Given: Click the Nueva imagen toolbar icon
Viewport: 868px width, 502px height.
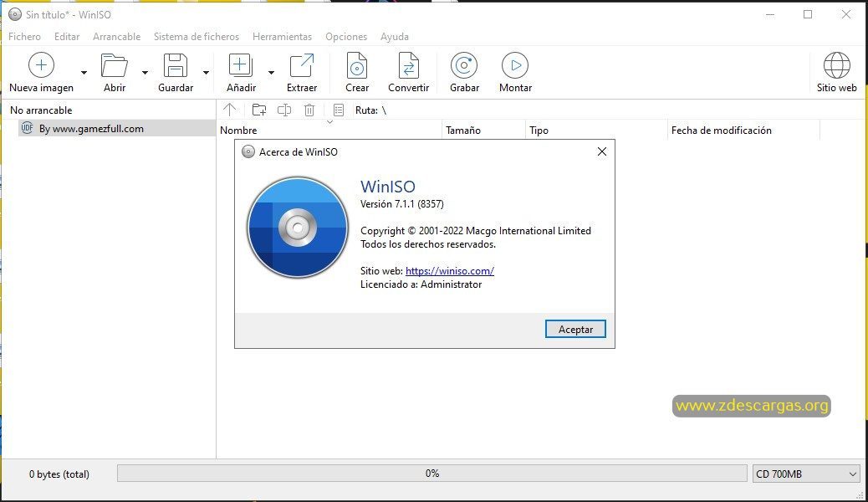Looking at the screenshot, I should coord(41,65).
